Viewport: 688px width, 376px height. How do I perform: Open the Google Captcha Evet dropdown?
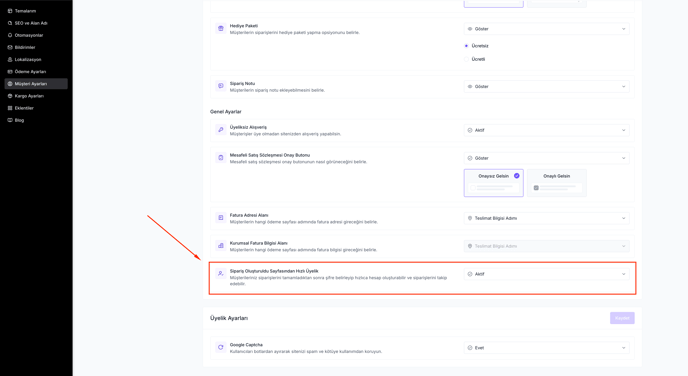click(547, 348)
